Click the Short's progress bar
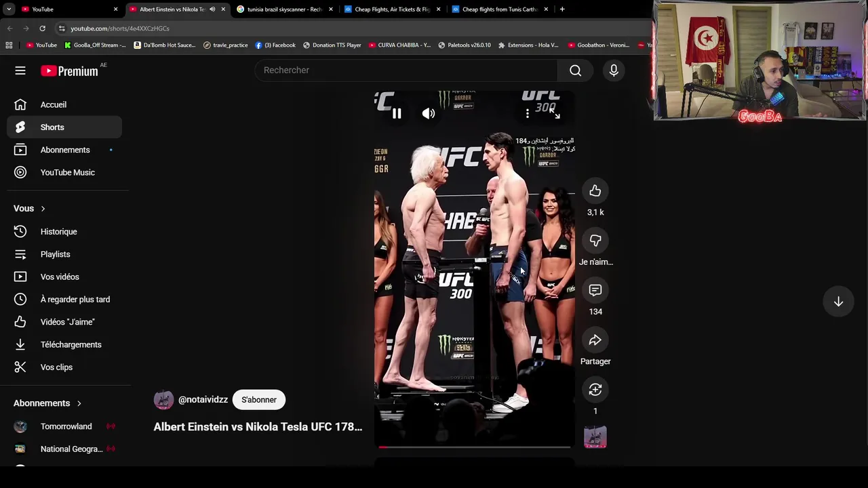Image resolution: width=868 pixels, height=488 pixels. click(x=475, y=447)
